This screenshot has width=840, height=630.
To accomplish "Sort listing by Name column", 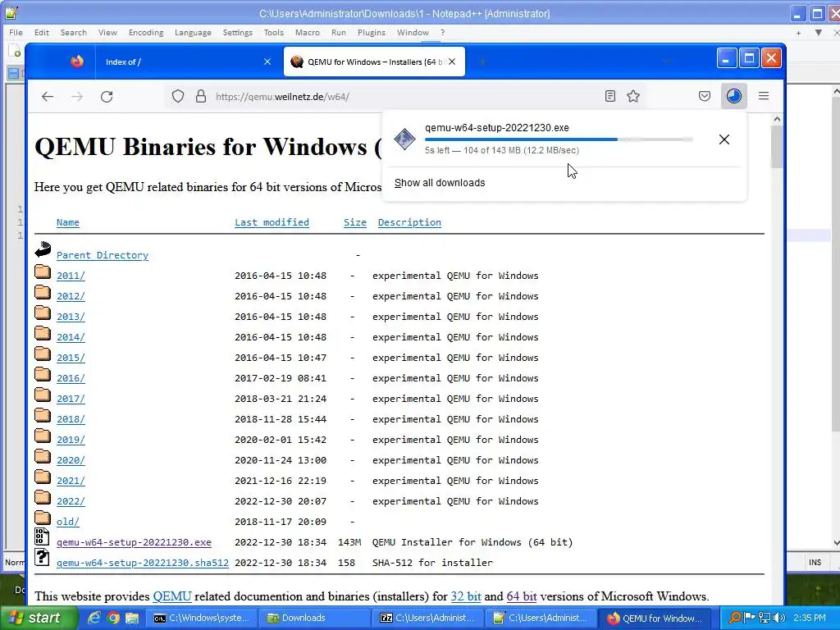I will tap(68, 222).
